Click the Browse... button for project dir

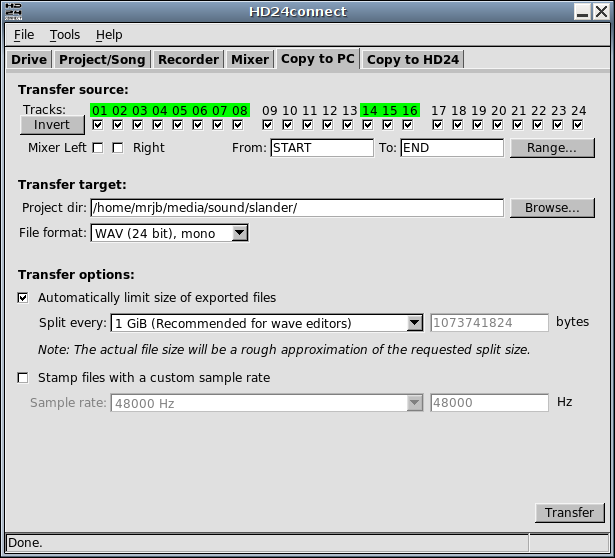[552, 208]
